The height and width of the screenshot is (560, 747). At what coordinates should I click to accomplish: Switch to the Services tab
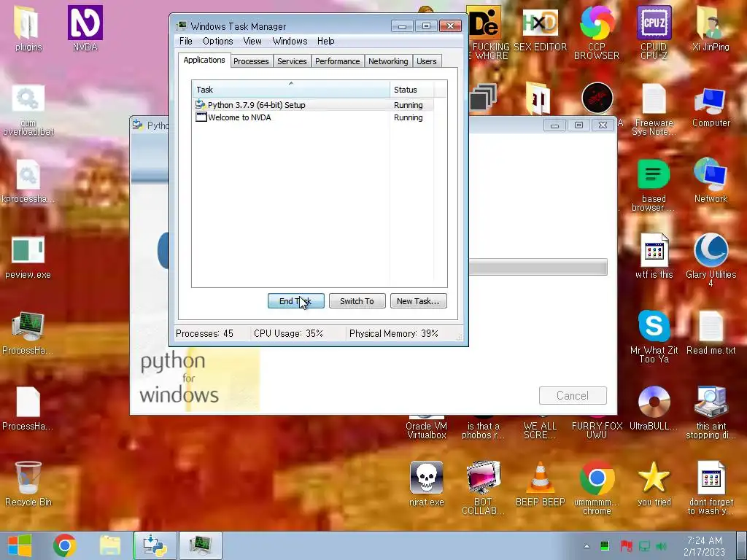pyautogui.click(x=292, y=61)
